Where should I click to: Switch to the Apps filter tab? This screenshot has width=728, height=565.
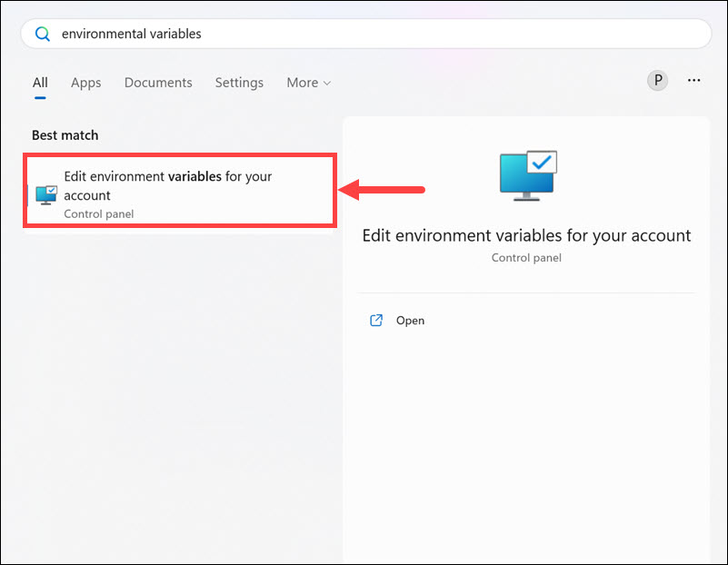tap(86, 83)
